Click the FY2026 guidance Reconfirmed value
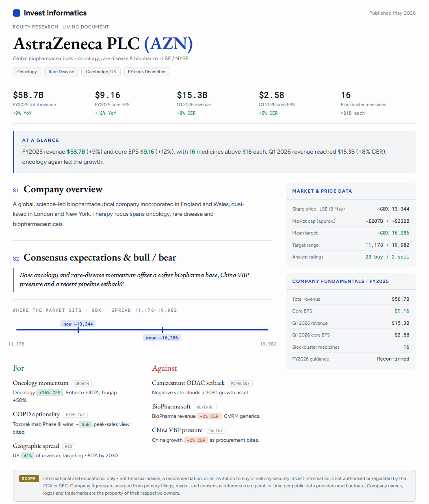Viewport: 429px width, 504px height. click(x=393, y=359)
